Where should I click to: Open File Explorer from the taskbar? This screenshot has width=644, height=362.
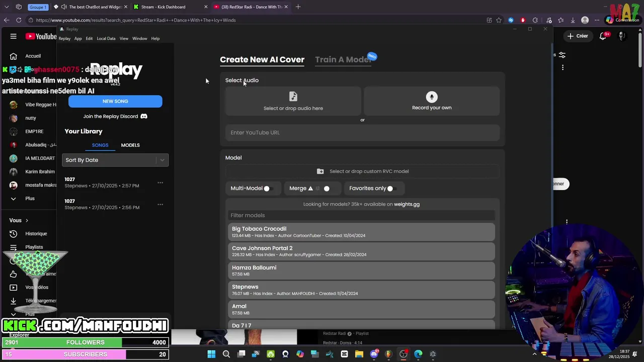(359, 354)
